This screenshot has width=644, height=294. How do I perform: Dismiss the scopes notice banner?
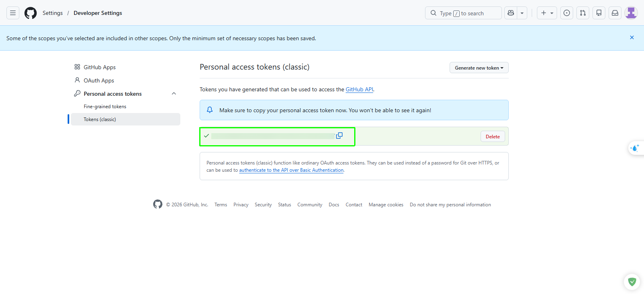632,37
